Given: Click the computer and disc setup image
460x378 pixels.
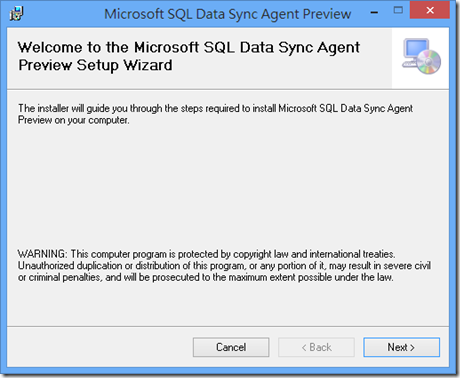Looking at the screenshot, I should (421, 56).
